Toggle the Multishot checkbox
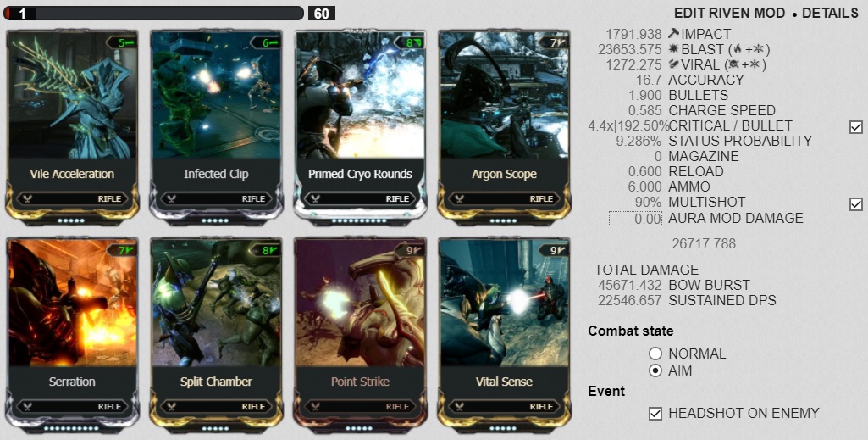The height and width of the screenshot is (440, 868). point(856,204)
